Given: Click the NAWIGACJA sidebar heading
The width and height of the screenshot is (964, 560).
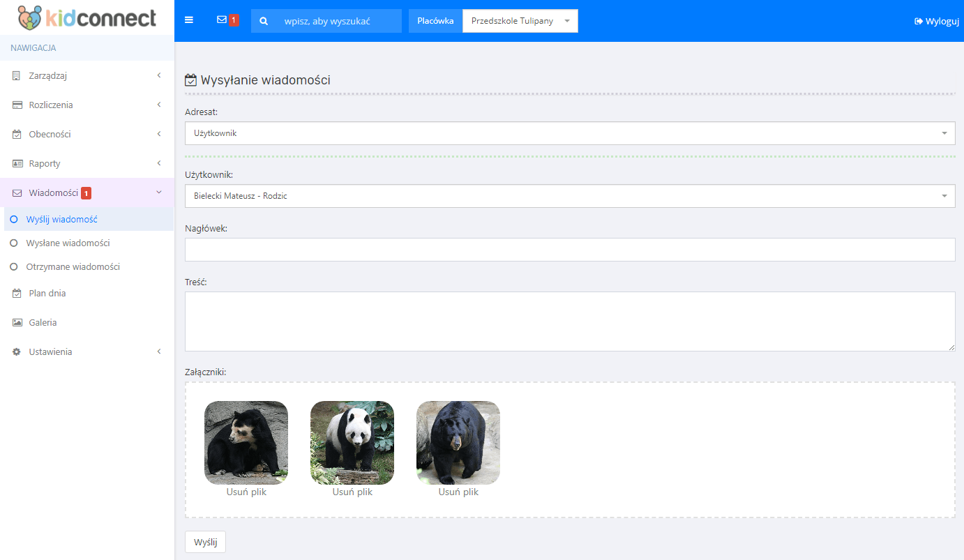Looking at the screenshot, I should [33, 48].
